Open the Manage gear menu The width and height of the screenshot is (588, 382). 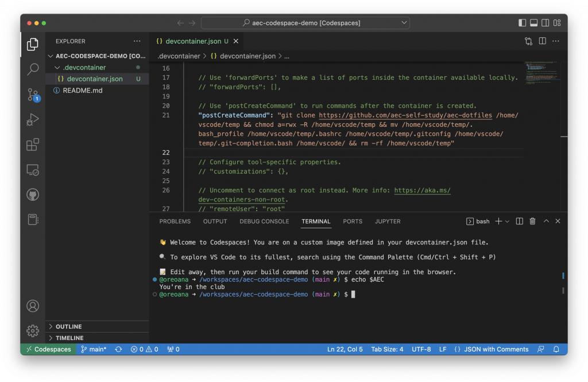coord(33,331)
